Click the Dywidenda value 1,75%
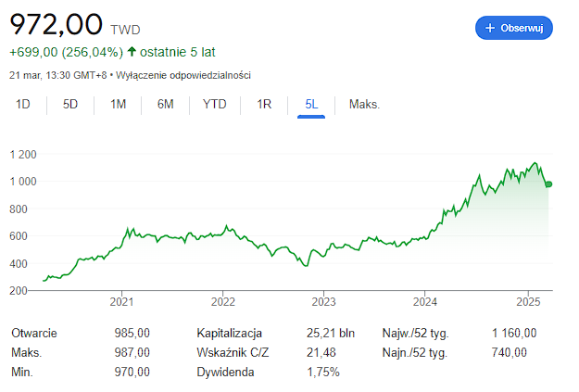579x392 pixels. coord(322,372)
